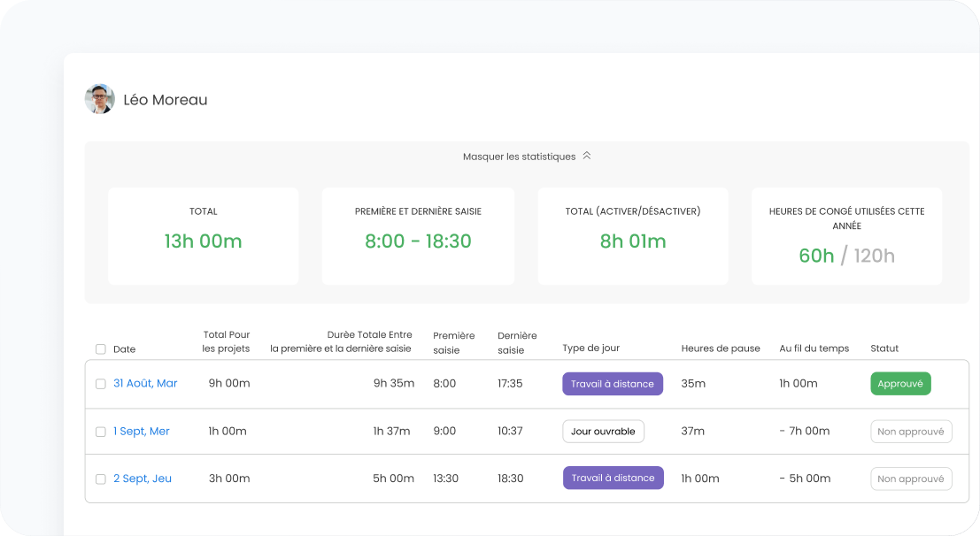Click the Masquer les statistiques label
980x536 pixels.
(519, 157)
